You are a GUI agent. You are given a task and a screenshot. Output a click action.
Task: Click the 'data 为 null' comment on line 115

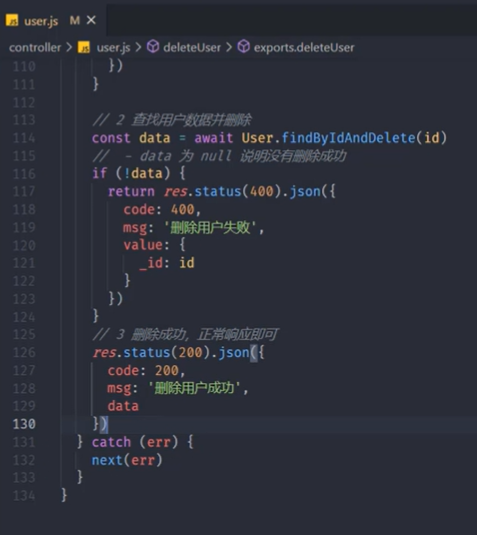[x=219, y=156]
